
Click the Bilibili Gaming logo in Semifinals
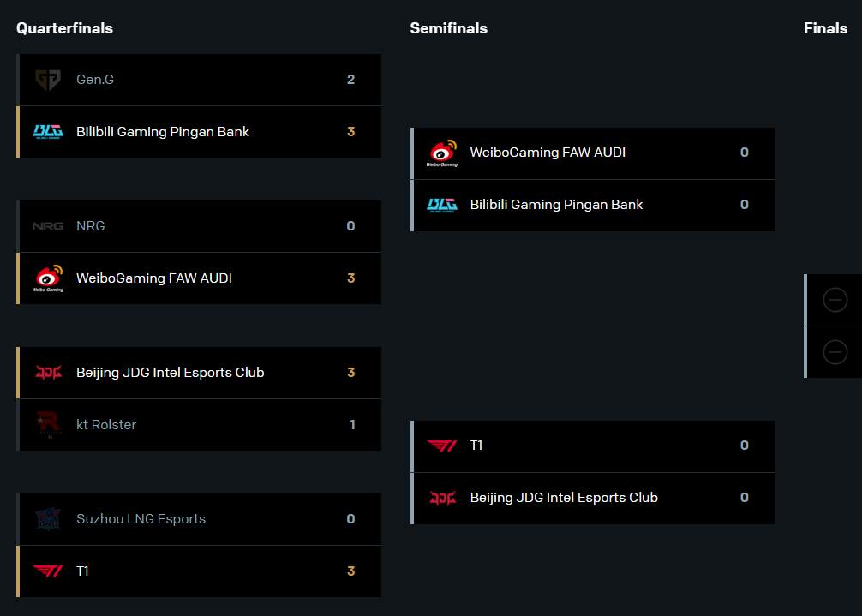[442, 205]
